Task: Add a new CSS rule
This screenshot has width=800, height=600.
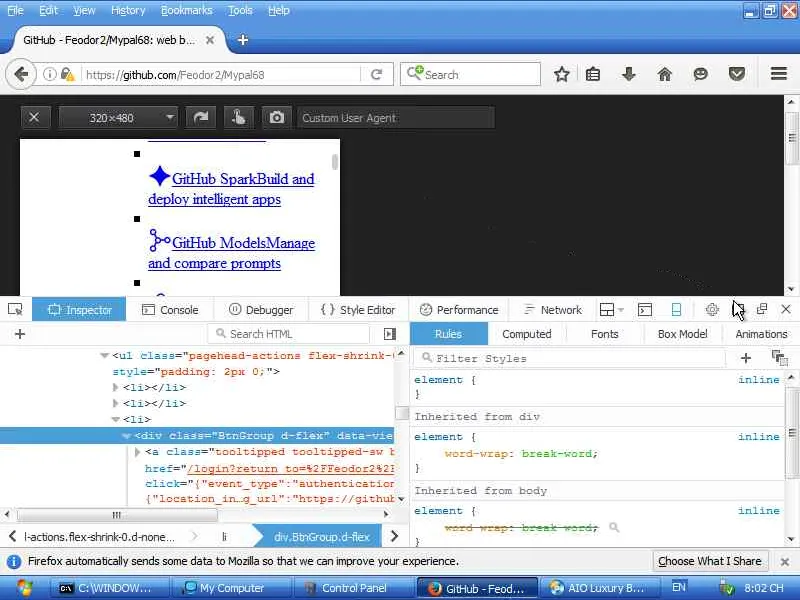Action: pyautogui.click(x=745, y=358)
